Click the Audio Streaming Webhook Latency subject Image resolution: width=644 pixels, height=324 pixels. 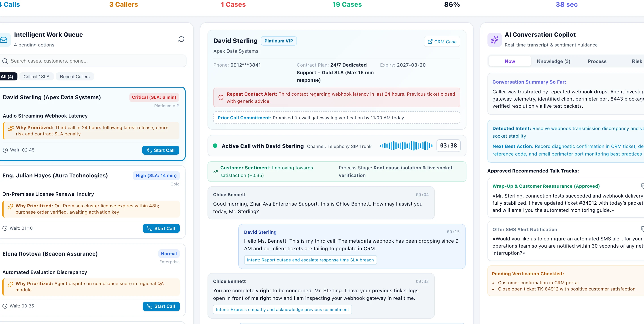[45, 116]
